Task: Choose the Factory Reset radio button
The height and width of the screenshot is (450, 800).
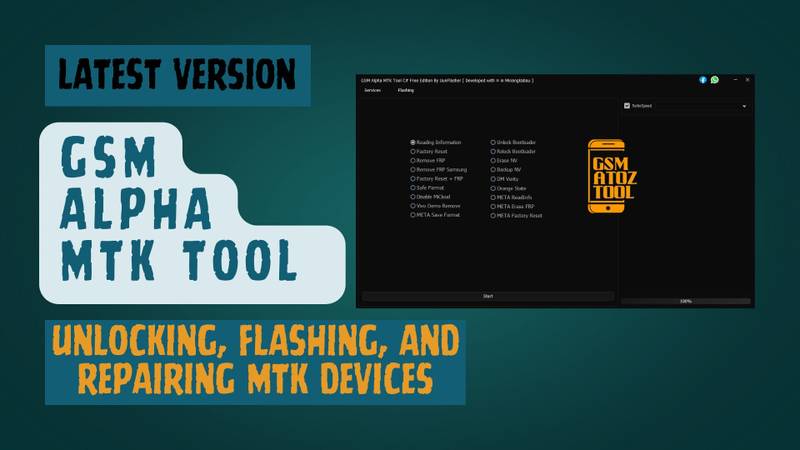Action: click(413, 152)
